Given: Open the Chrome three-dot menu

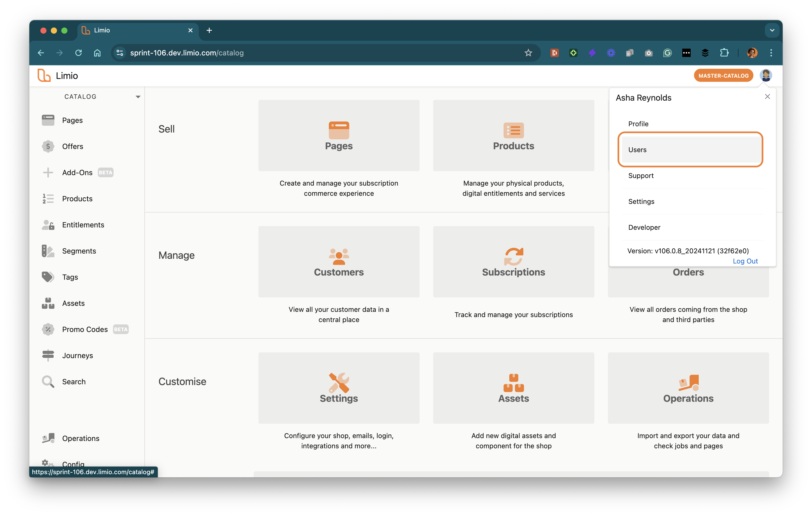Looking at the screenshot, I should (x=771, y=53).
